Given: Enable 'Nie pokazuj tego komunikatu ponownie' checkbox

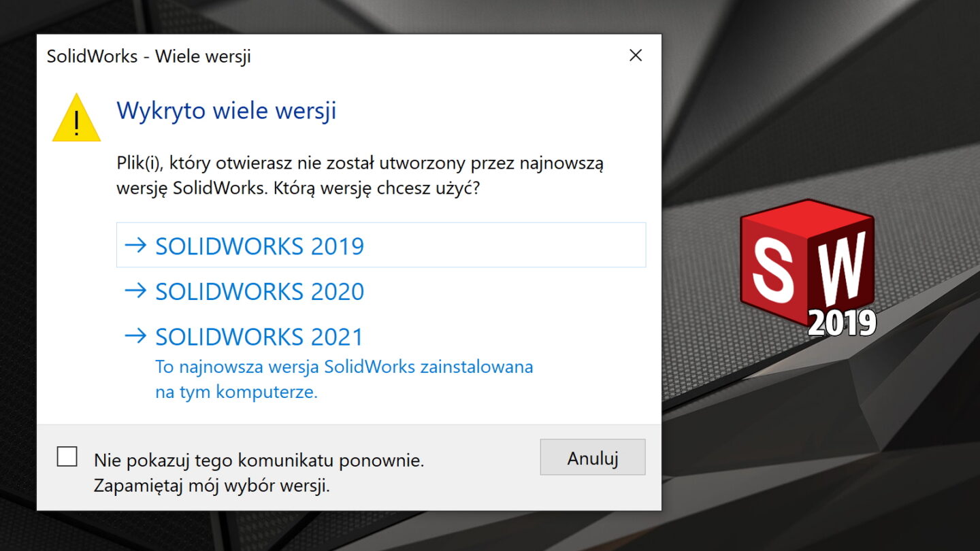Looking at the screenshot, I should [67, 456].
